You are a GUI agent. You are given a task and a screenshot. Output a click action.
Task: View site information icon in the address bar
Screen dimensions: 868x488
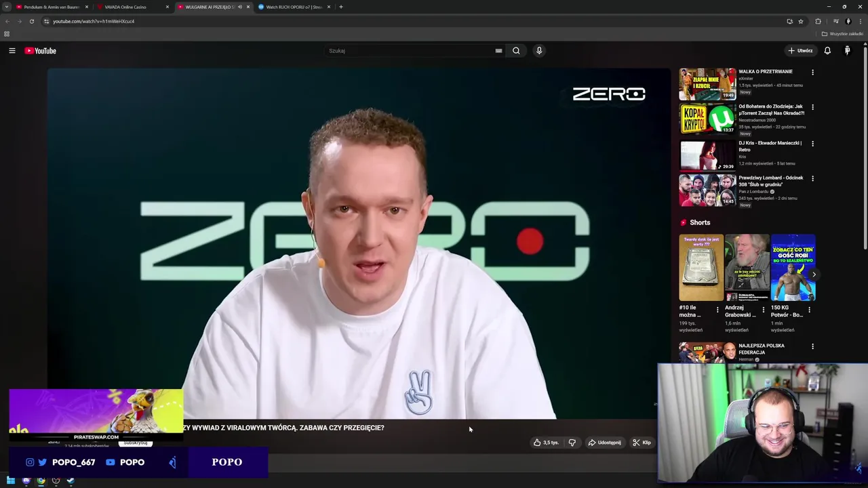(x=46, y=21)
